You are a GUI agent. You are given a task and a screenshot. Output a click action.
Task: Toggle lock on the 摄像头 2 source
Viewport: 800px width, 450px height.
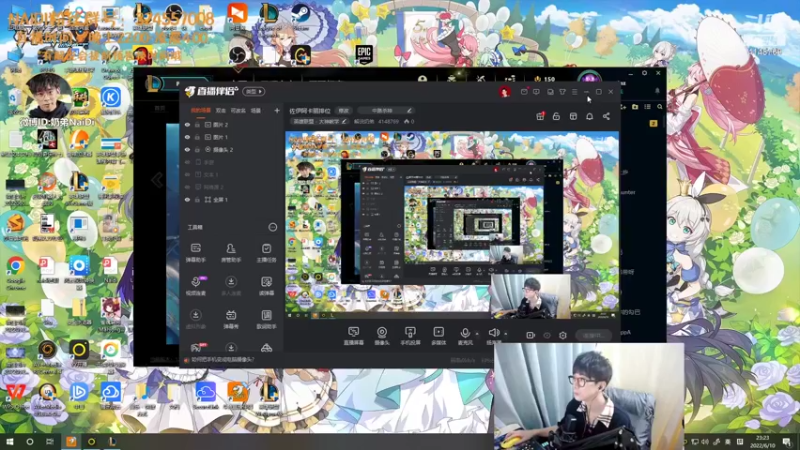coord(197,150)
